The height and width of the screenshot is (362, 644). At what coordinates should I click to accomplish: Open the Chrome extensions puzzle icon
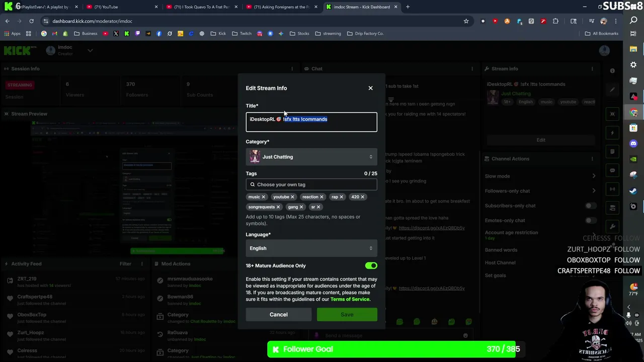(555, 21)
